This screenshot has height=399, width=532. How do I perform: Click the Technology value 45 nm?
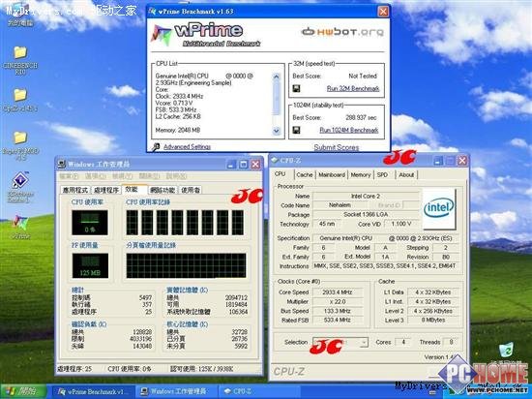(327, 224)
